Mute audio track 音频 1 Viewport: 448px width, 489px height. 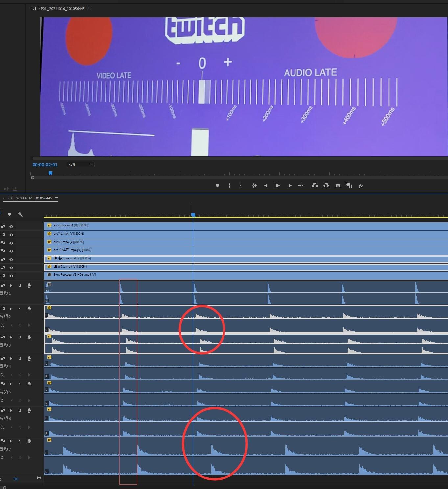[x=11, y=285]
